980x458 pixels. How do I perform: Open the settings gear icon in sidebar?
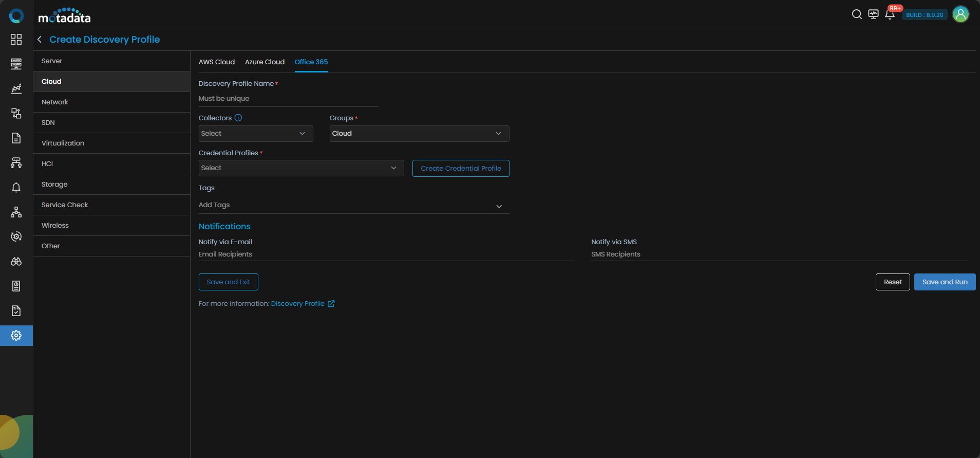16,336
